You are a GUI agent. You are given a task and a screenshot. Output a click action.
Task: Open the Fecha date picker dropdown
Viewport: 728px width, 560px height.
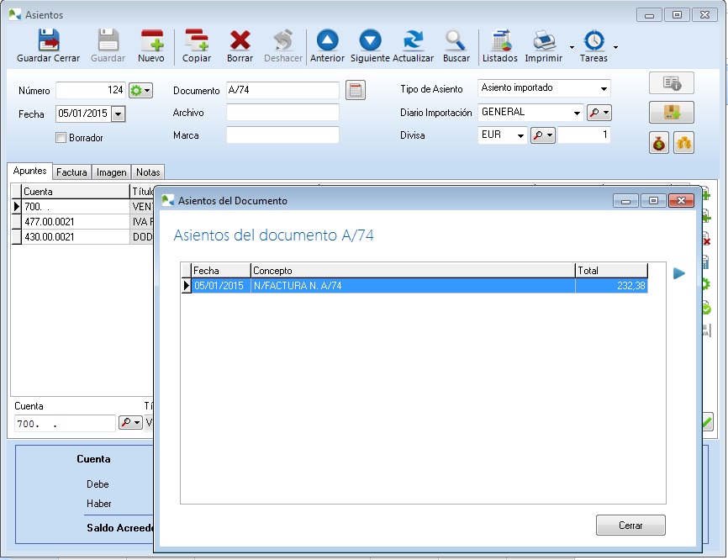tap(117, 113)
